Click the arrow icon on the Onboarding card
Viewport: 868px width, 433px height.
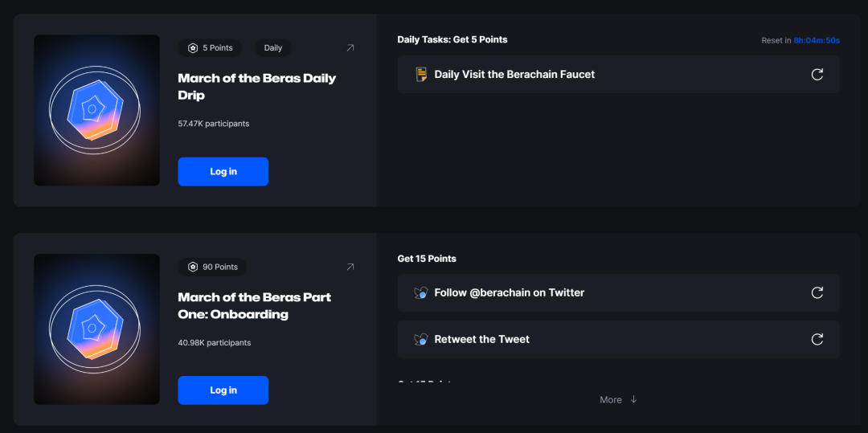(350, 267)
